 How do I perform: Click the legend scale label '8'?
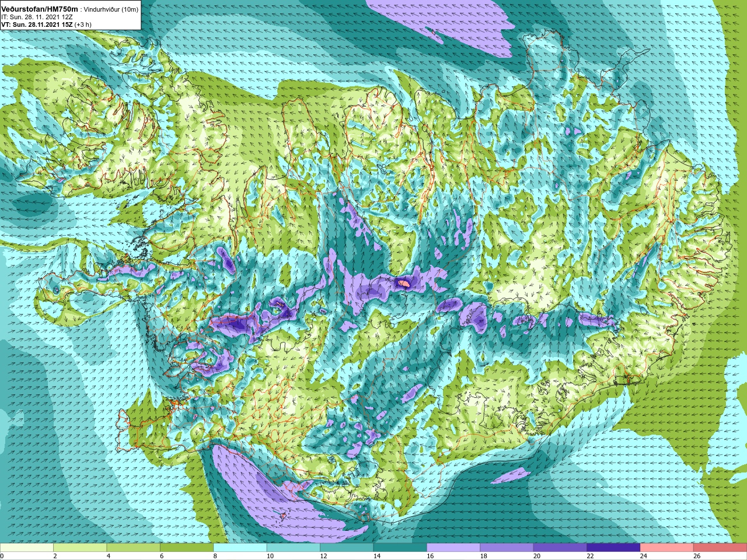tap(215, 556)
